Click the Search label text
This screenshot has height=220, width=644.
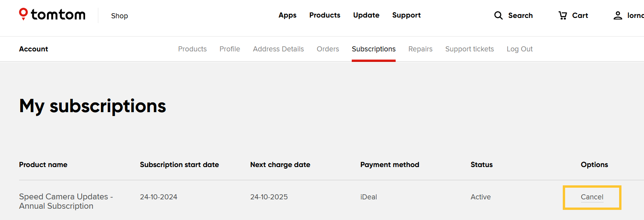520,16
